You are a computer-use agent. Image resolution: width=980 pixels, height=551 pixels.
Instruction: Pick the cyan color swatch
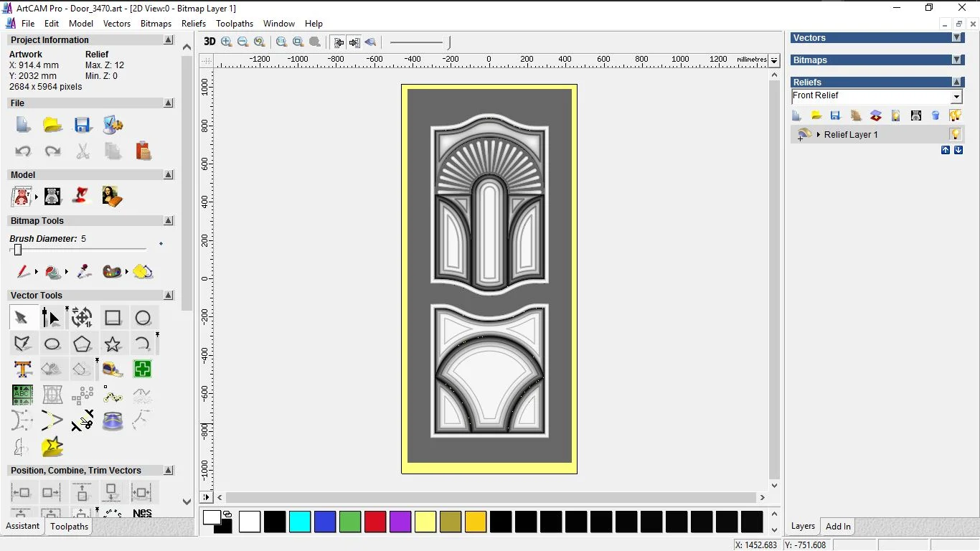[x=300, y=522]
